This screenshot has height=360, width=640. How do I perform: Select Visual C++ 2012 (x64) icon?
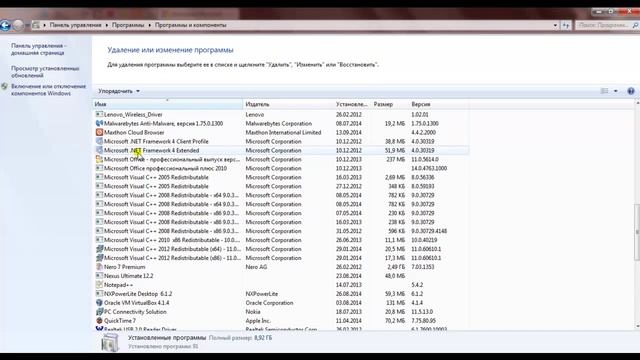coord(99,249)
